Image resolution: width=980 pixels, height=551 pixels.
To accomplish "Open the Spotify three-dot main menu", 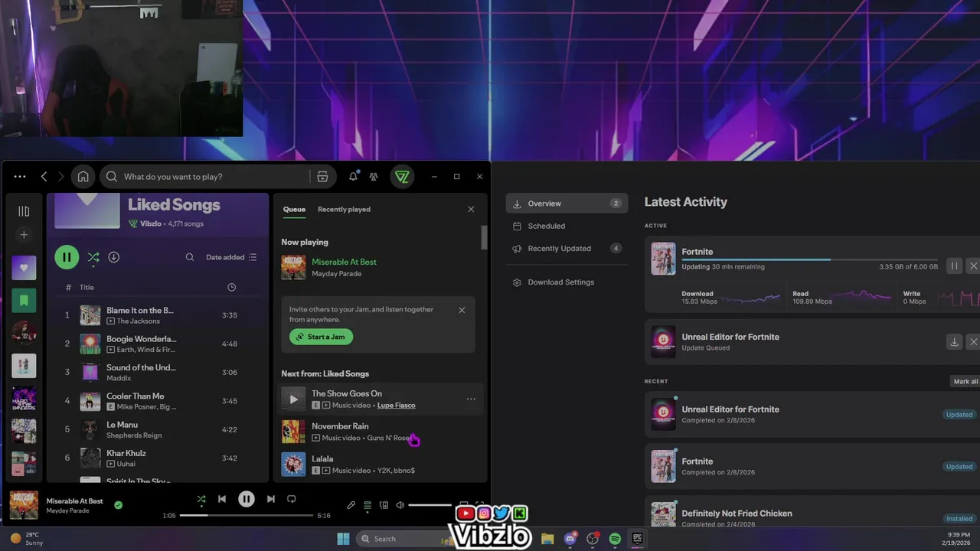I will pos(20,177).
